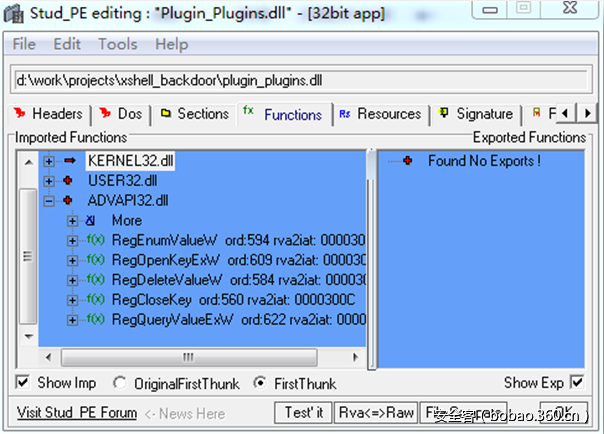Expand the USER32.dll import node

point(49,180)
